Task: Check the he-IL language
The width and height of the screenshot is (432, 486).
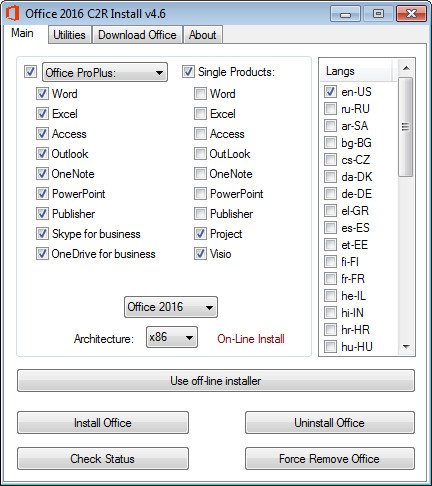Action: tap(330, 295)
